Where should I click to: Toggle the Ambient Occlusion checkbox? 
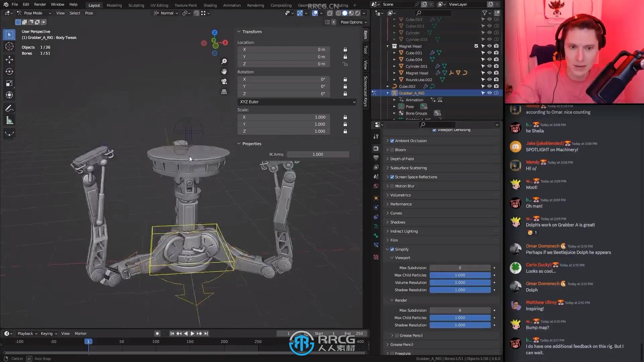(392, 141)
